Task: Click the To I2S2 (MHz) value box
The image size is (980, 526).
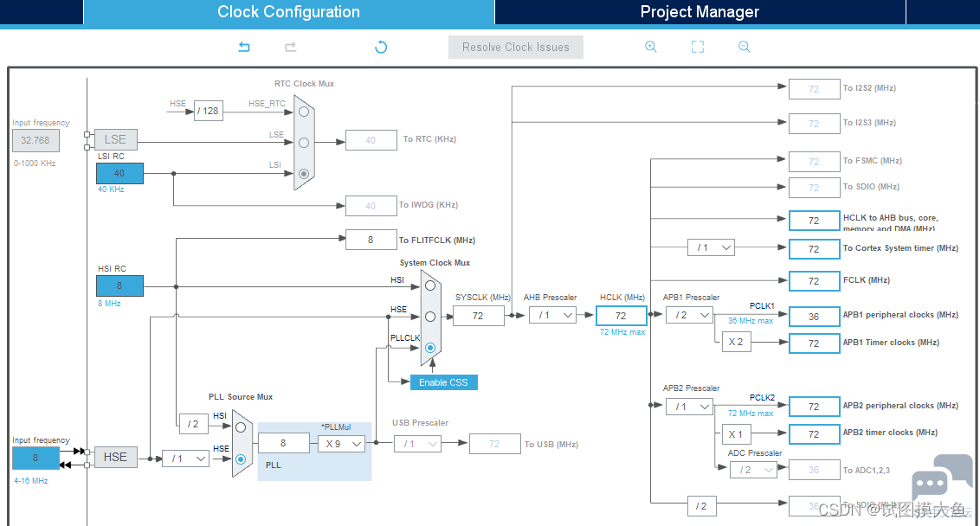Action: [815, 89]
